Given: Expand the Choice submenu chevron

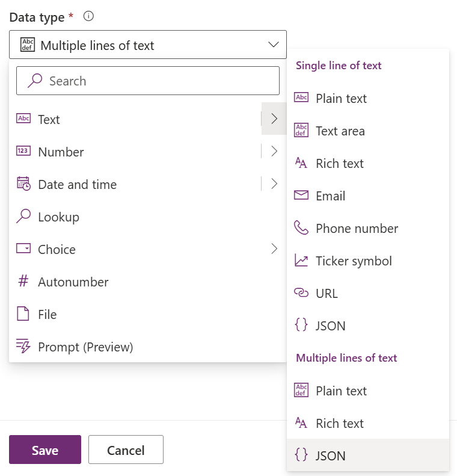Looking at the screenshot, I should click(x=274, y=249).
